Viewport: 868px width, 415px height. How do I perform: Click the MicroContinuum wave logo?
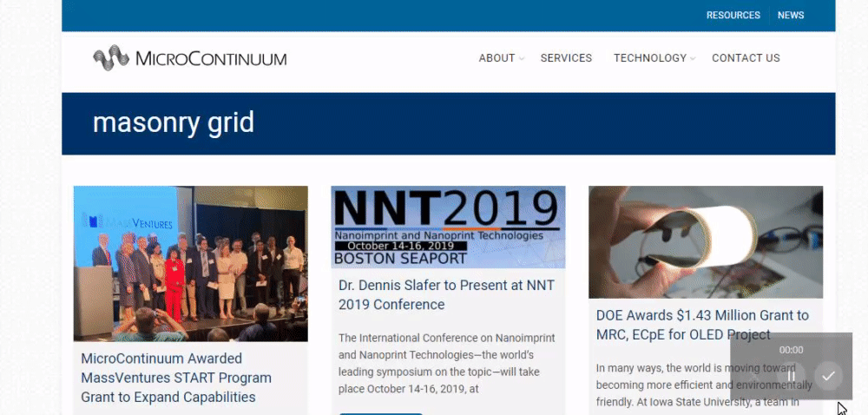tap(111, 57)
